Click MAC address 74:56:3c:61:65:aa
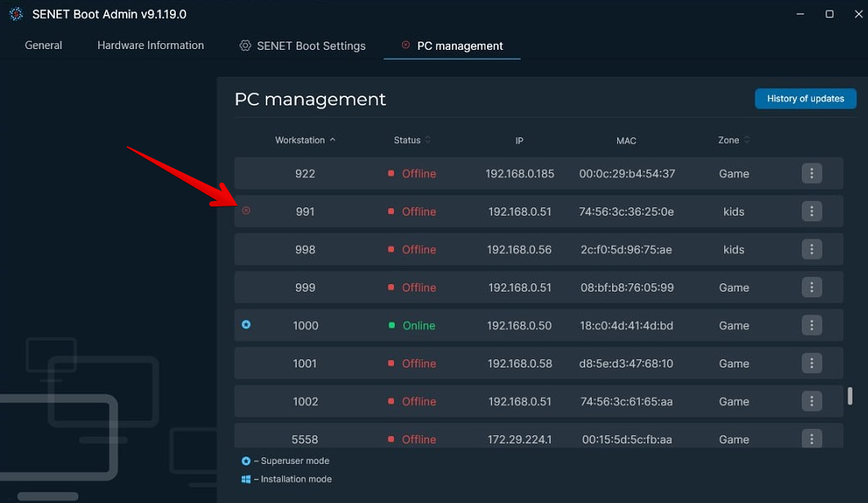The width and height of the screenshot is (868, 503). coord(626,402)
